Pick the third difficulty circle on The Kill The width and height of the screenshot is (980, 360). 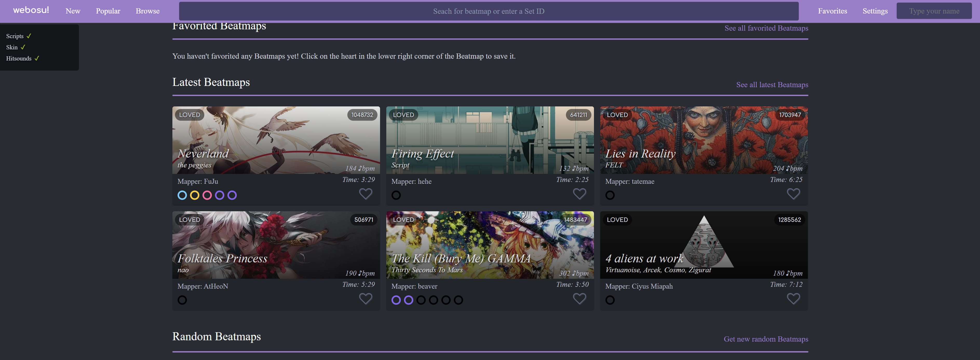(x=421, y=300)
